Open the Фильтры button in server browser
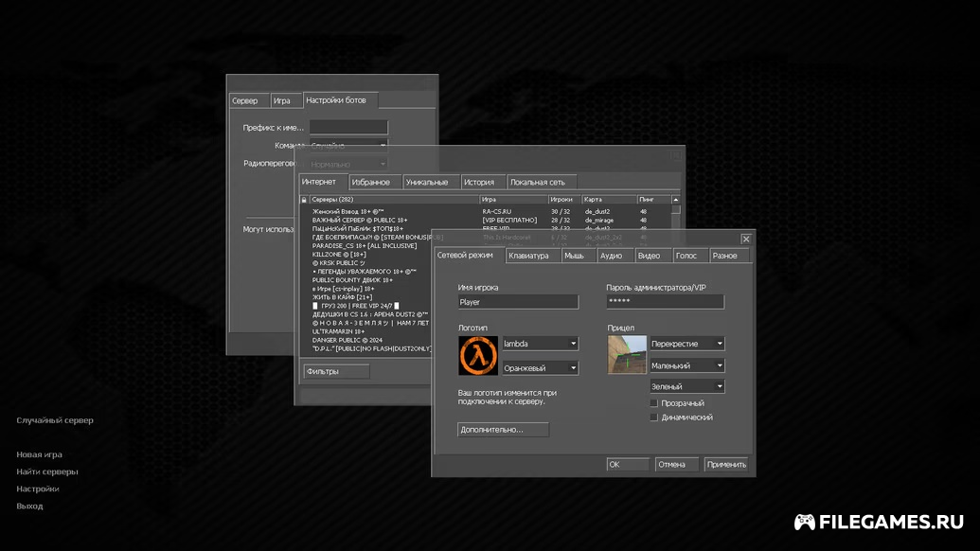 pyautogui.click(x=336, y=372)
